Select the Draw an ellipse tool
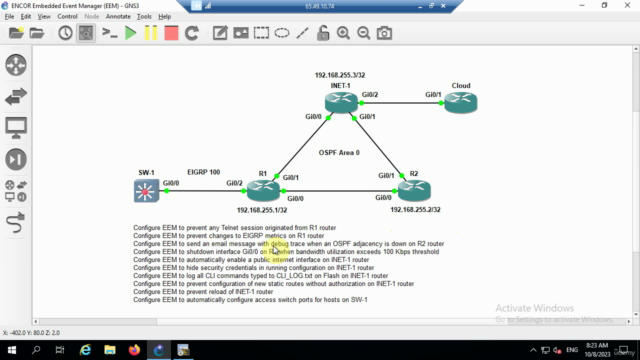The height and width of the screenshot is (360, 640). [282, 33]
